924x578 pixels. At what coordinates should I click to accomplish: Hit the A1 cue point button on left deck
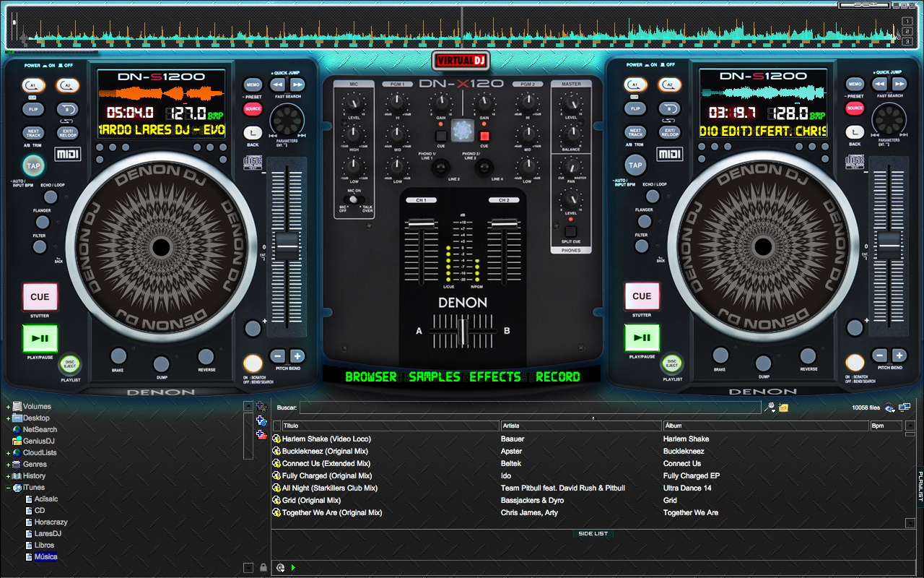tap(33, 85)
